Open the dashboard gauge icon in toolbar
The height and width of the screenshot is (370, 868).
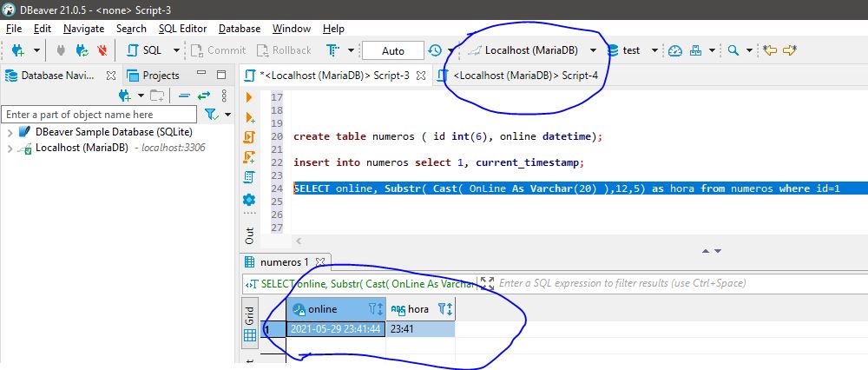click(674, 50)
